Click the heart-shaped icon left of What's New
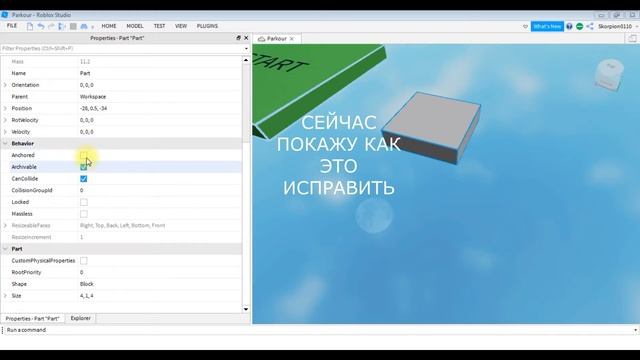This screenshot has width=640, height=360. click(525, 27)
